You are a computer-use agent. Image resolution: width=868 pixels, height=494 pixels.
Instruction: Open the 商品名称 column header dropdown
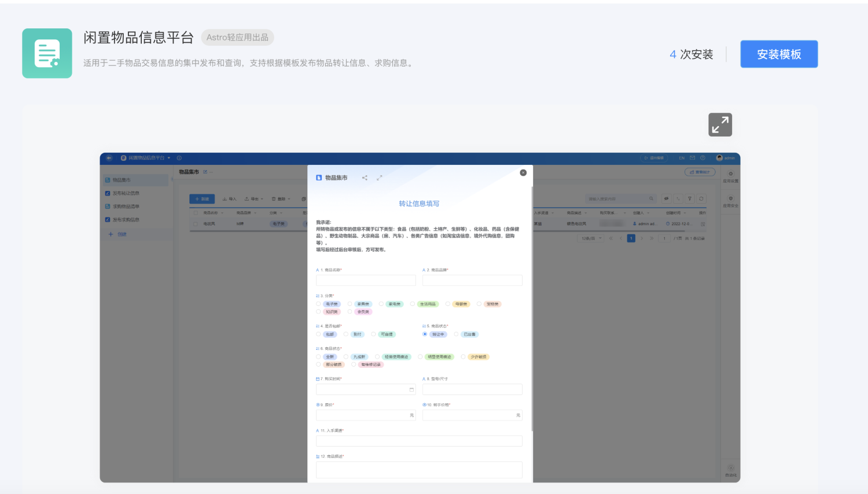[x=222, y=213]
